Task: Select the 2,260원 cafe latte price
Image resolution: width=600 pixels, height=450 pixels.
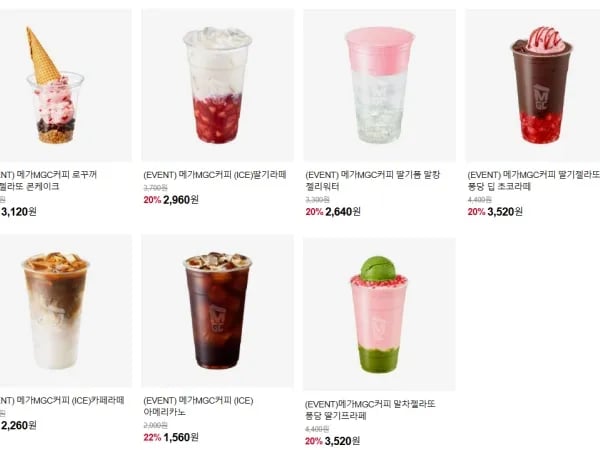Action: click(19, 426)
